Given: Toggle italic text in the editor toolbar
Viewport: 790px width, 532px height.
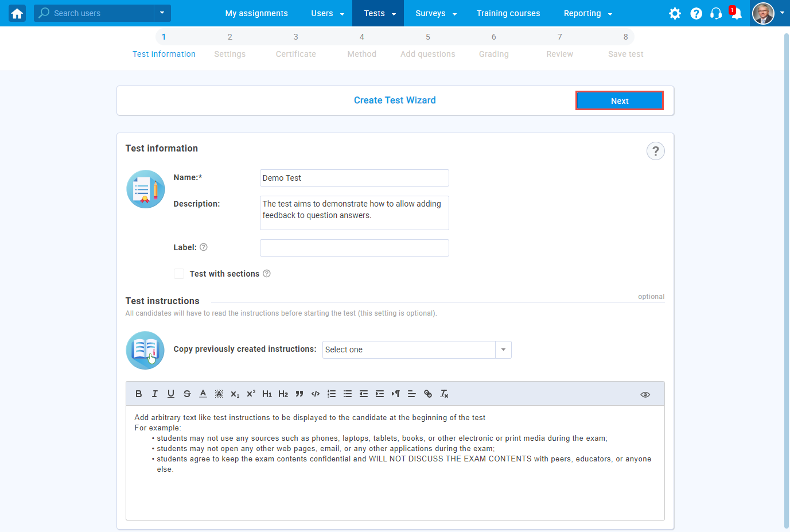Looking at the screenshot, I should 154,394.
